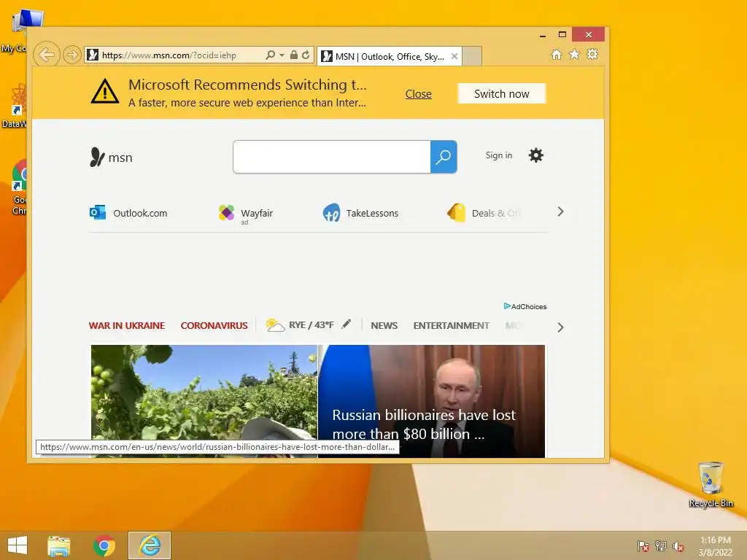Click the Internet Explorer taskbar icon

click(150, 545)
